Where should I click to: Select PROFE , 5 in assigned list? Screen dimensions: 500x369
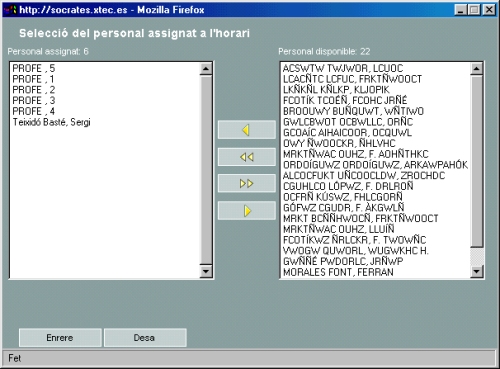[x=34, y=68]
